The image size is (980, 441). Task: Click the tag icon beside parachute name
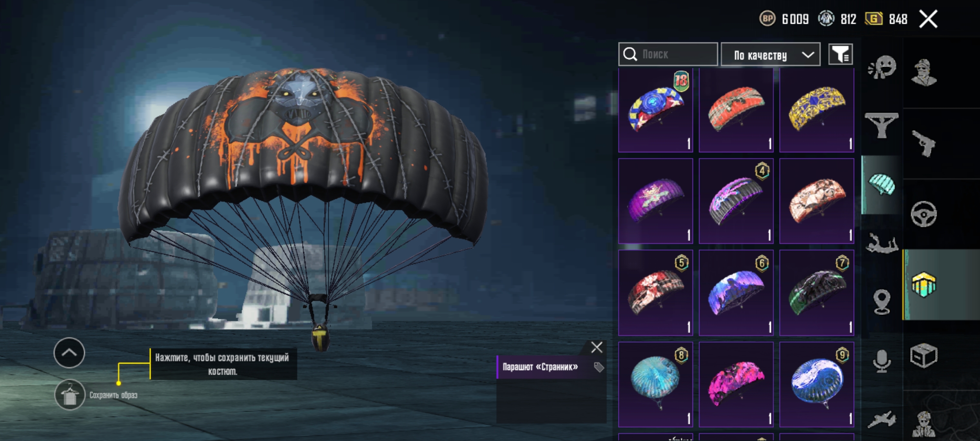[x=599, y=367]
